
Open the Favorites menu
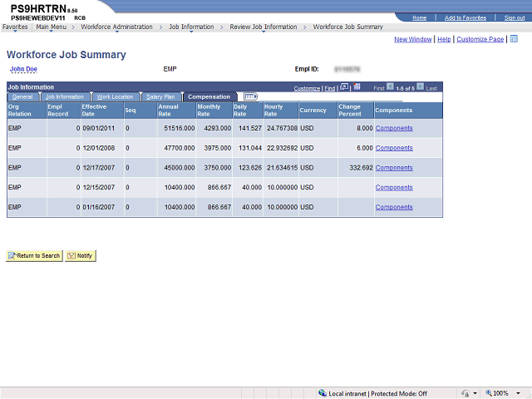[x=15, y=27]
